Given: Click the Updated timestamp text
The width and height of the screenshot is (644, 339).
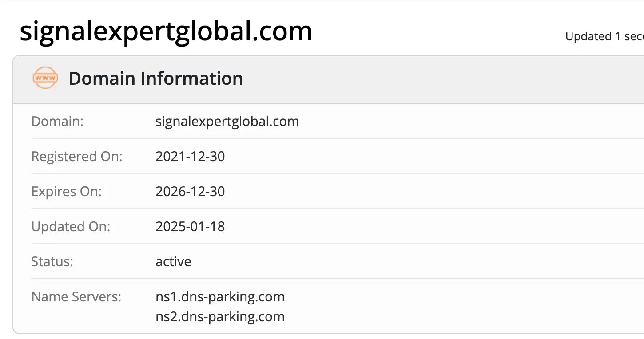Looking at the screenshot, I should [604, 36].
